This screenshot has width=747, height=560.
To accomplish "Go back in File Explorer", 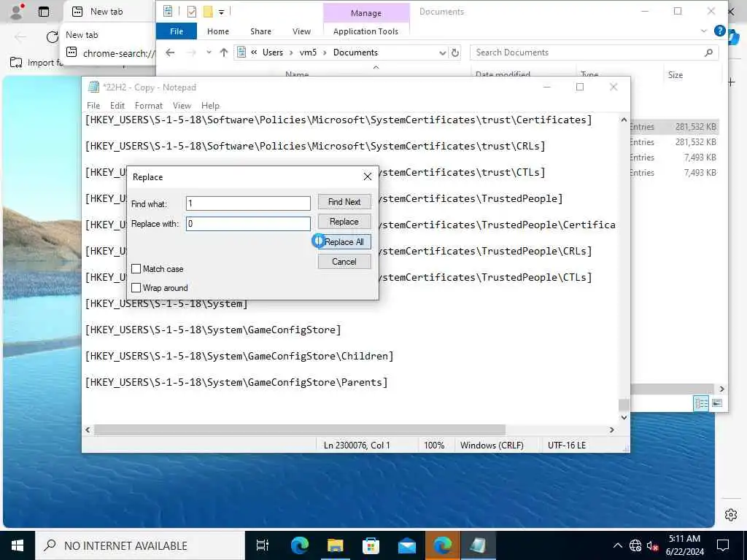I will click(170, 52).
